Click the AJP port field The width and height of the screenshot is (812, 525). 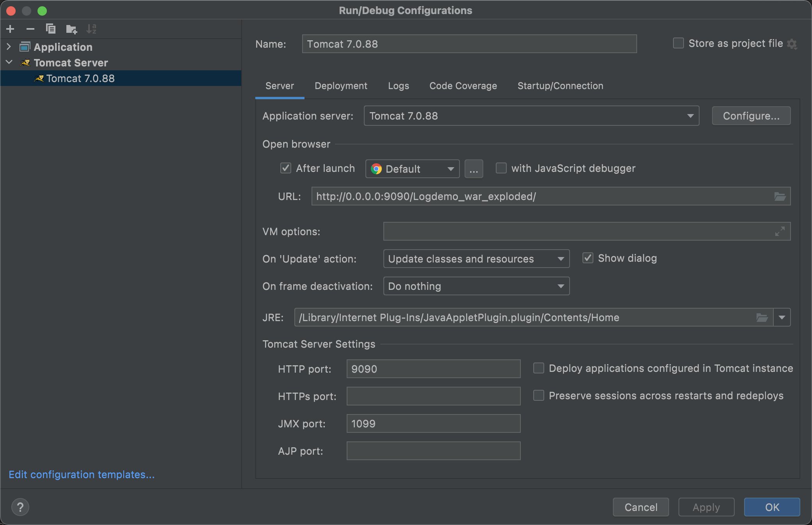(x=433, y=451)
